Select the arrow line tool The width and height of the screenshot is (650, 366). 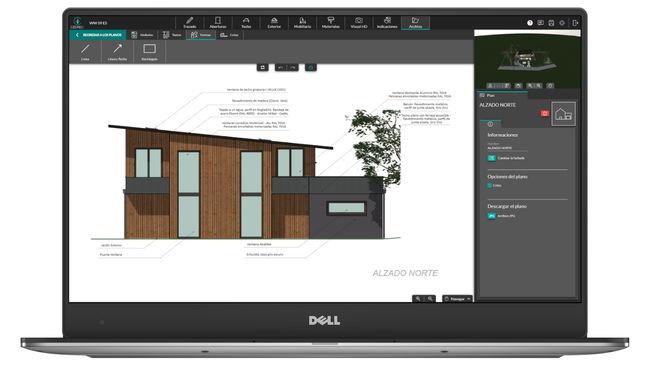[117, 52]
